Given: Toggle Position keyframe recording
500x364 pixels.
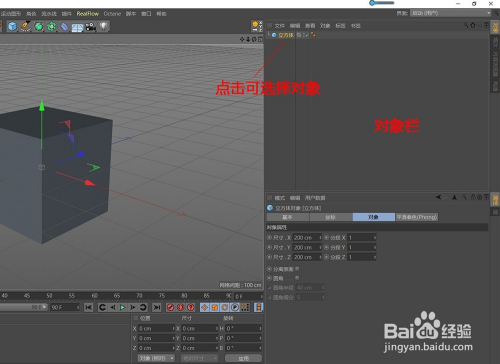Looking at the screenshot, I should pos(205,307).
